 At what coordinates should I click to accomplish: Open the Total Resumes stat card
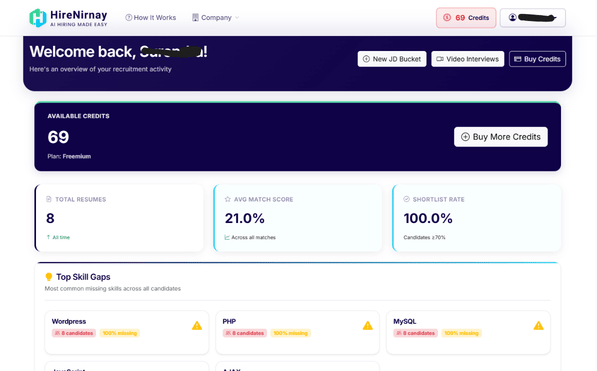[119, 218]
